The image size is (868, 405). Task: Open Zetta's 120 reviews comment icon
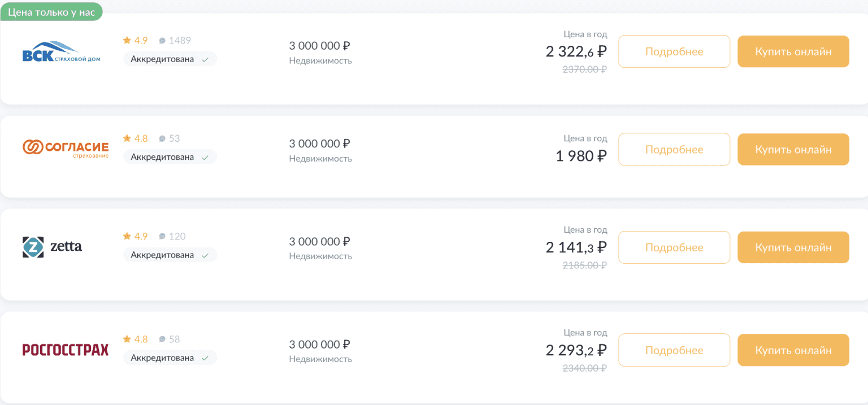click(162, 237)
